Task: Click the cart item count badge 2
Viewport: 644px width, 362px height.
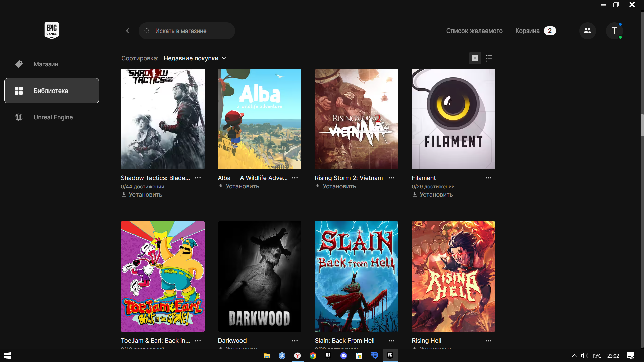Action: 550,31
